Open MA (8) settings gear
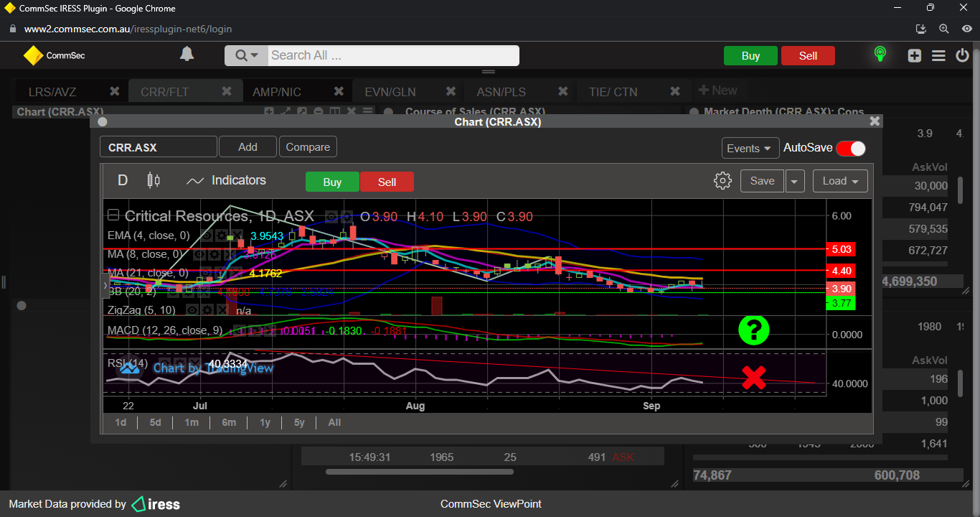 (215, 254)
